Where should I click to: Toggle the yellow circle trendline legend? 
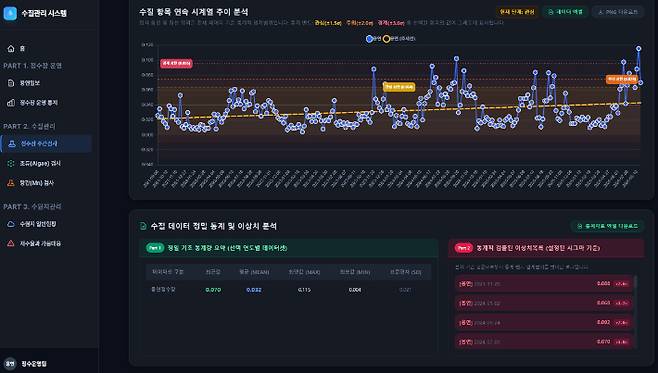[386, 39]
